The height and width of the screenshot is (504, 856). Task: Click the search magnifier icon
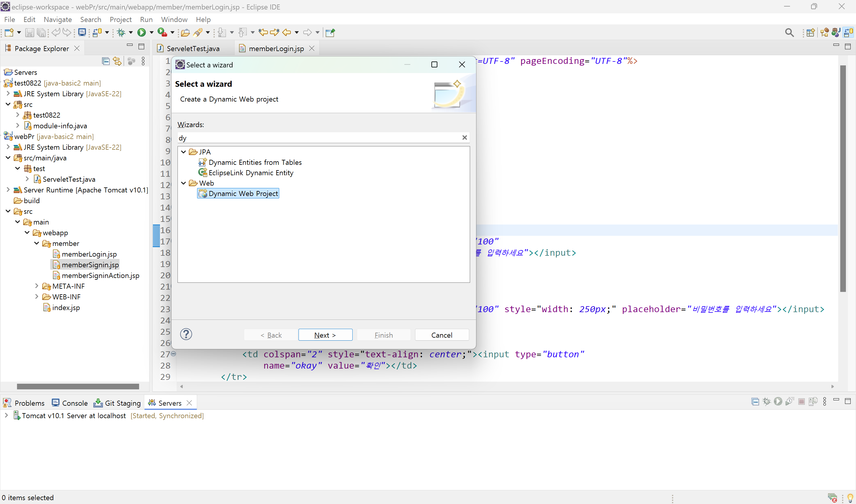click(x=789, y=33)
